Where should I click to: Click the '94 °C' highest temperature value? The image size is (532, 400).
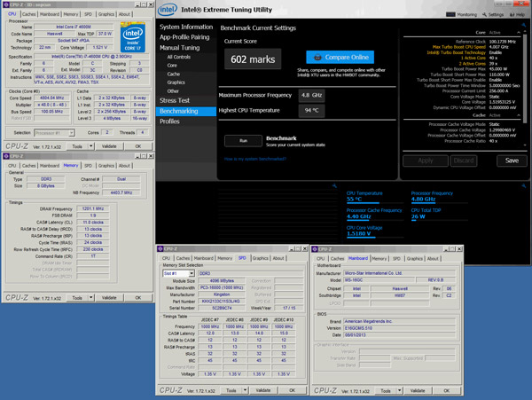pos(311,111)
